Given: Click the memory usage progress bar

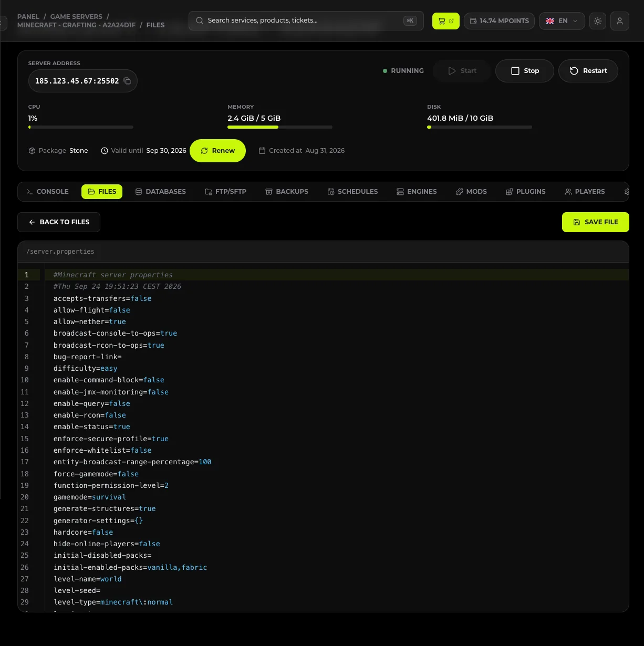Looking at the screenshot, I should (280, 127).
